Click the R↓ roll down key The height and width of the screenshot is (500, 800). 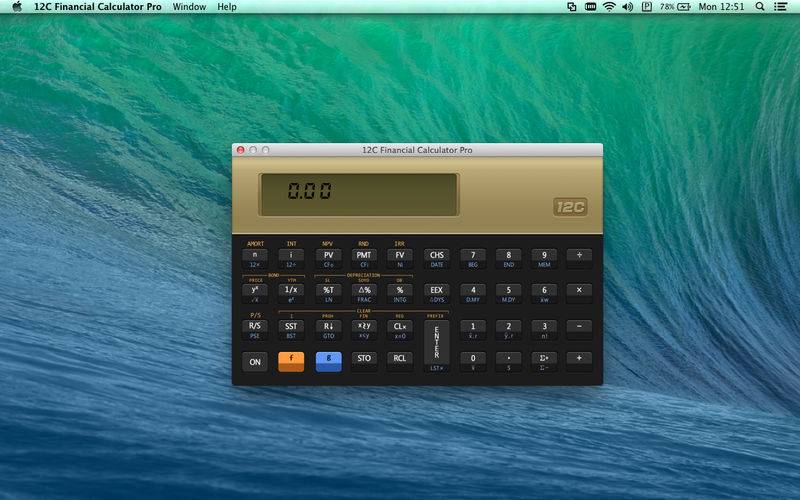[x=328, y=330]
